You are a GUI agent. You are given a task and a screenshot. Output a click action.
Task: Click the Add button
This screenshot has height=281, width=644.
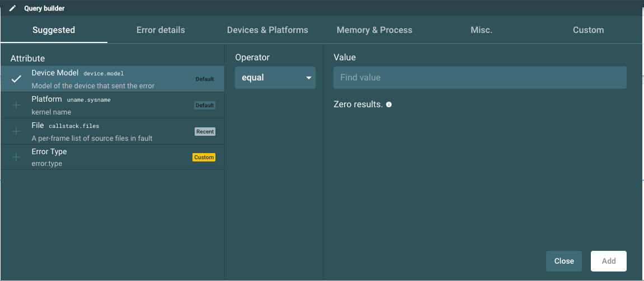pos(609,261)
